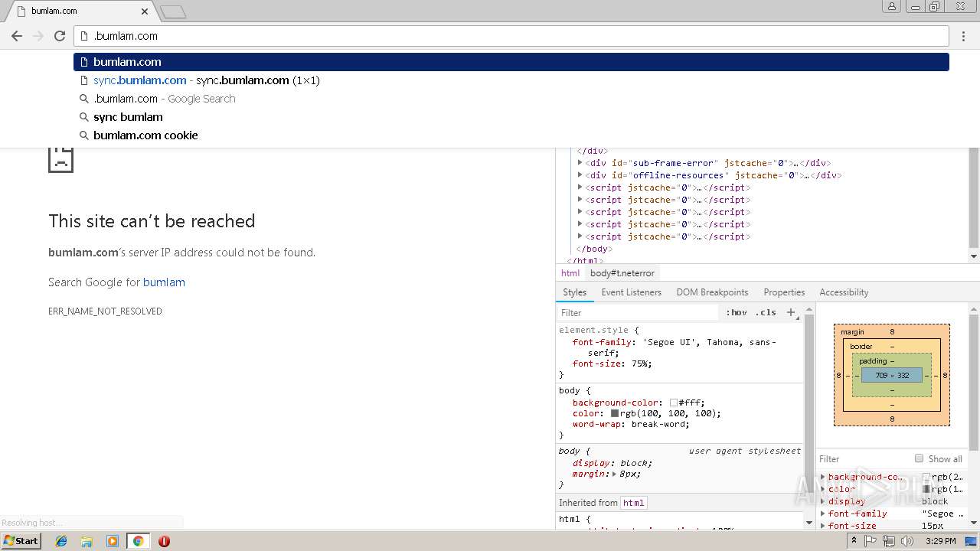
Task: Click the browser forward arrow
Action: coord(38,36)
